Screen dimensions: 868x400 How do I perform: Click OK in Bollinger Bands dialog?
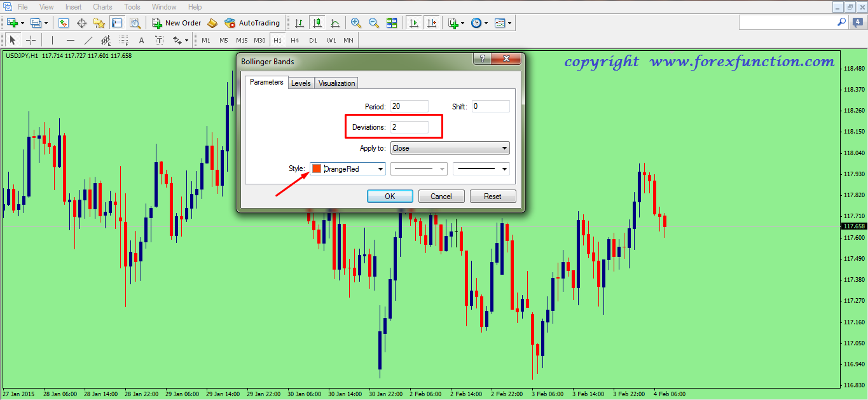tap(390, 197)
